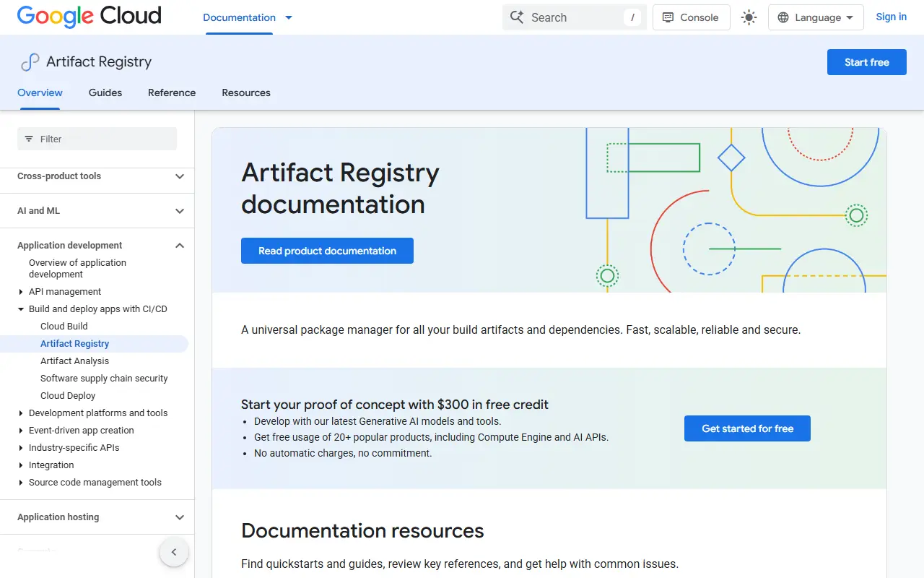Expand the API management tree item
The image size is (924, 578).
click(21, 292)
